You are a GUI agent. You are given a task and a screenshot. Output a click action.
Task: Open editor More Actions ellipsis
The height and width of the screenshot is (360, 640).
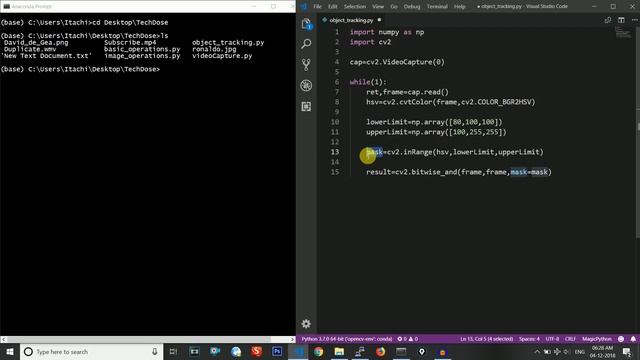634,20
